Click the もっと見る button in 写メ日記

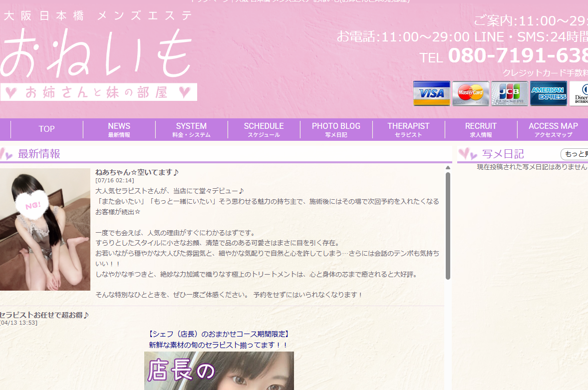575,154
